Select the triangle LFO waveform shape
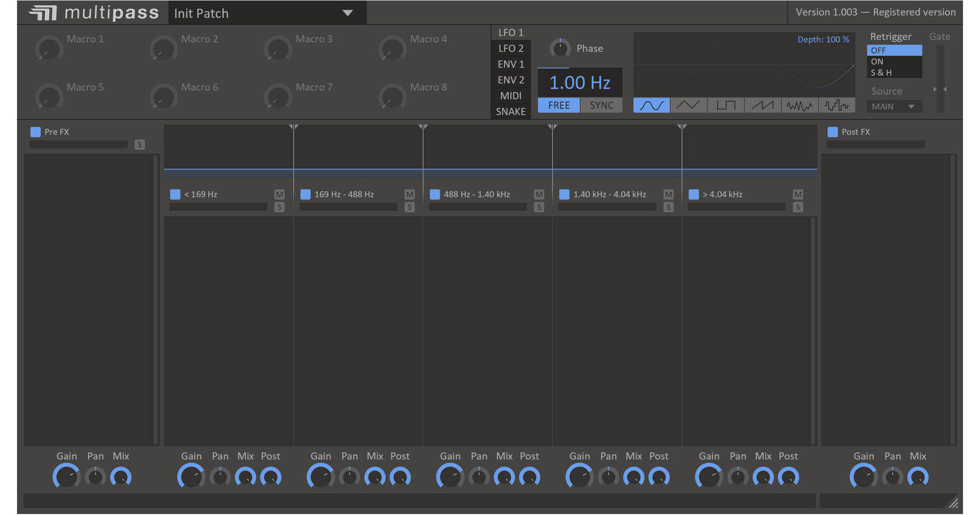The width and height of the screenshot is (980, 515). 689,105
